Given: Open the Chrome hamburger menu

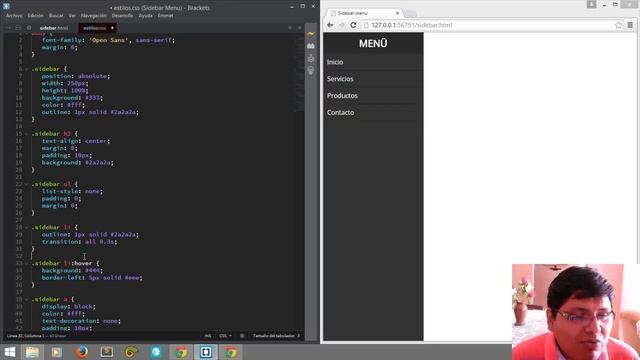Looking at the screenshot, I should (x=630, y=25).
